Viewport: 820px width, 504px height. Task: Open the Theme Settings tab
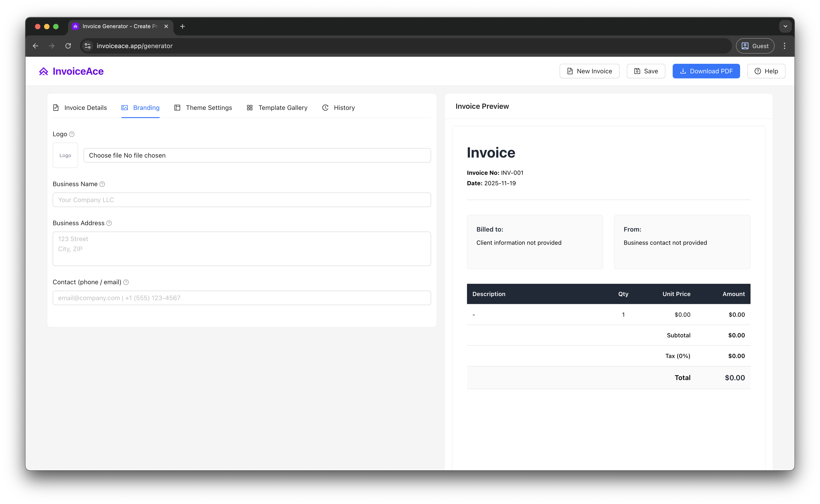point(203,108)
